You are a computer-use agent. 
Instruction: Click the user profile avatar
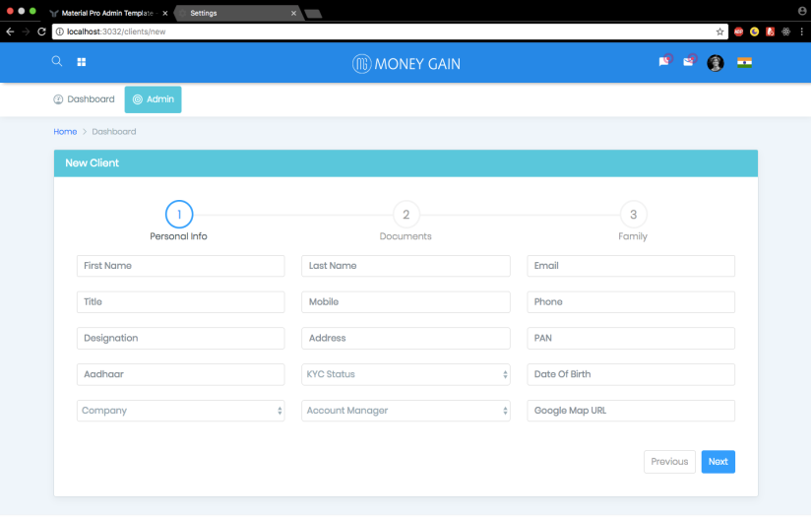pyautogui.click(x=716, y=63)
